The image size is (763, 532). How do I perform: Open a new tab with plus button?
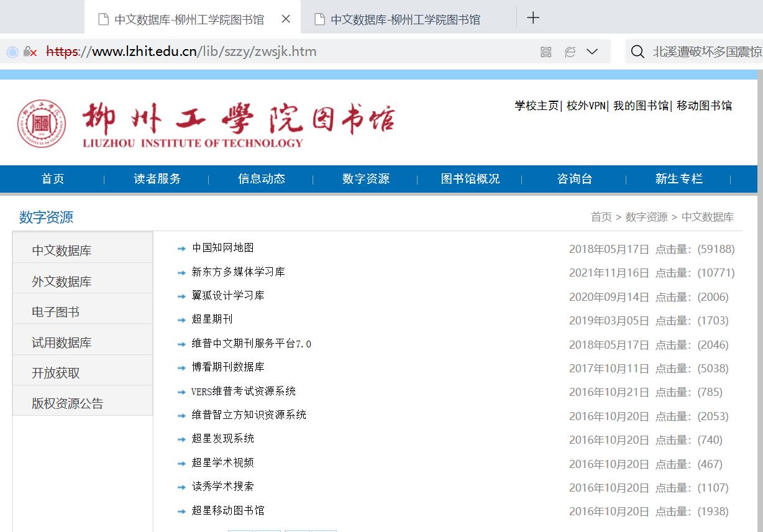pos(533,18)
